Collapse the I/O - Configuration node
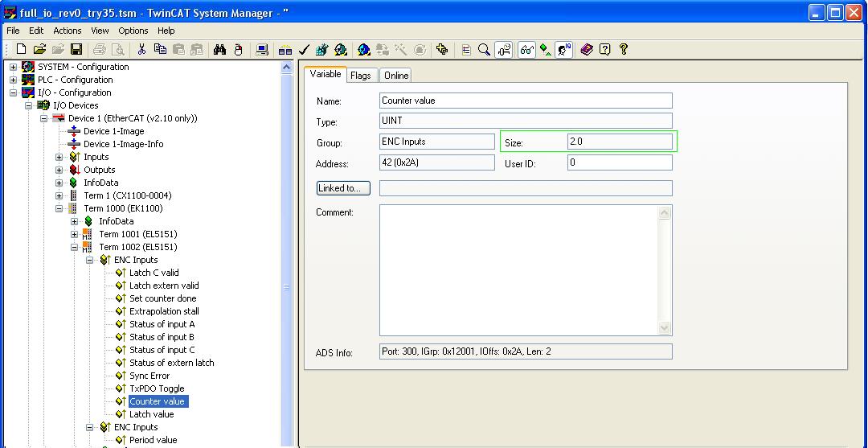This screenshot has width=868, height=448. [x=14, y=92]
